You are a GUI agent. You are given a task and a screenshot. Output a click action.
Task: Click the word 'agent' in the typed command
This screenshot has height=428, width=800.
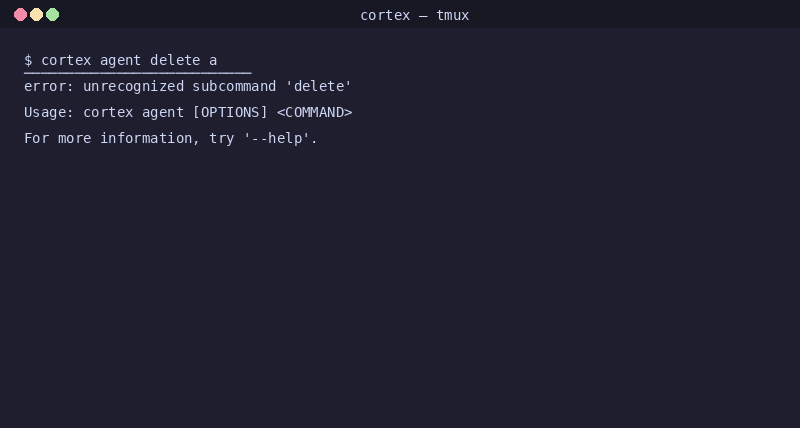pyautogui.click(x=120, y=60)
